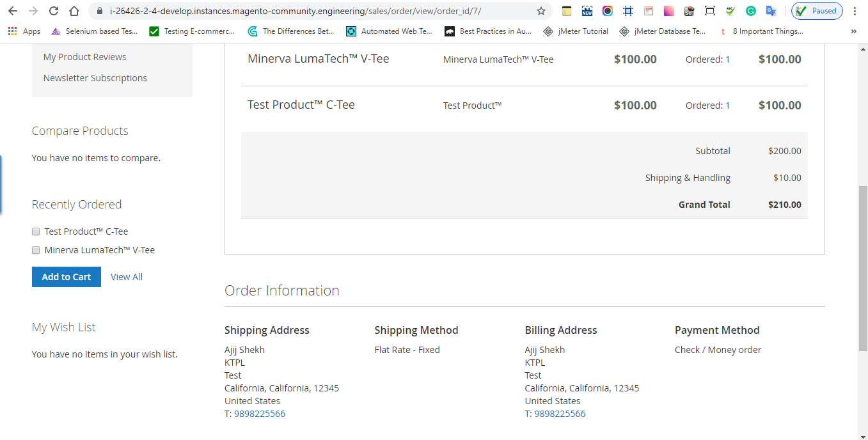Tick the Minerva LumaTech™ V-Tee checkbox
This screenshot has height=440, width=868.
pyautogui.click(x=36, y=250)
